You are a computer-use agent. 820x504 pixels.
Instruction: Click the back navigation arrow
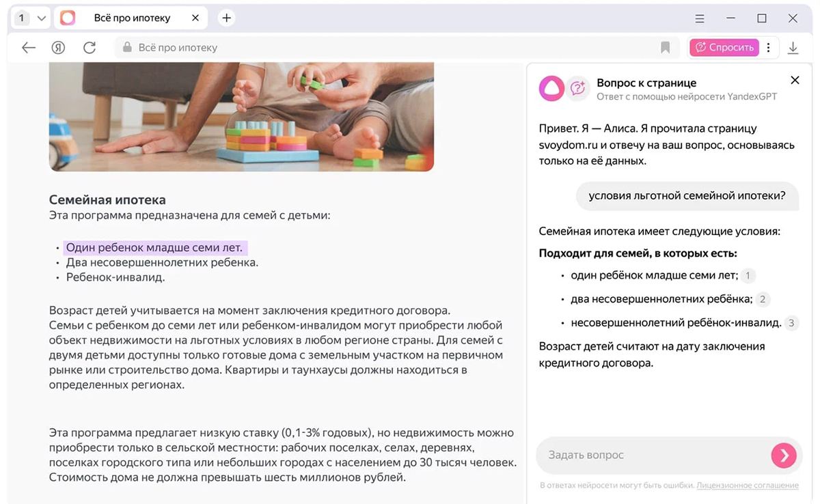click(28, 47)
